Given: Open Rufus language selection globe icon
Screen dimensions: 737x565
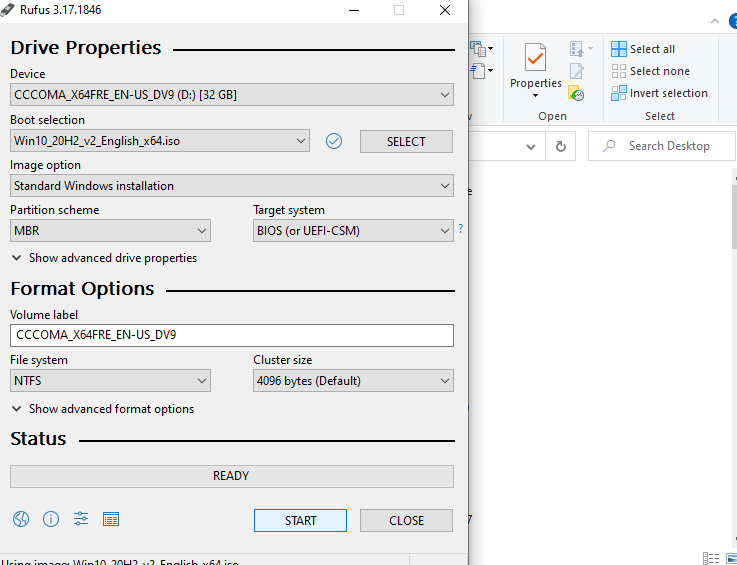Looking at the screenshot, I should (x=21, y=519).
